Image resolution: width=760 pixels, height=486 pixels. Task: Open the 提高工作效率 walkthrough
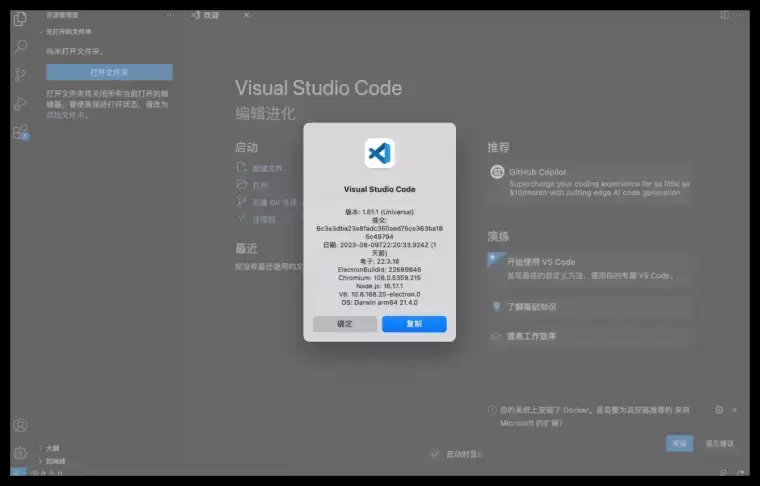tap(590, 336)
